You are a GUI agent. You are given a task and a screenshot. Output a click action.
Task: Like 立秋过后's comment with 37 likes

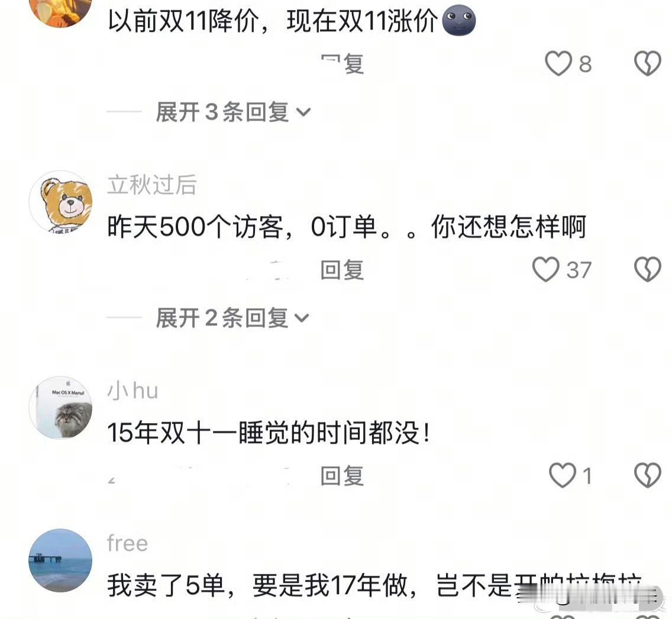tap(545, 269)
